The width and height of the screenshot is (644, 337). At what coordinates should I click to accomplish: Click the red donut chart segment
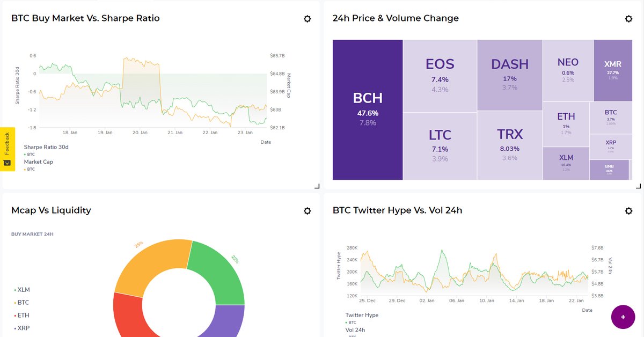click(x=127, y=317)
